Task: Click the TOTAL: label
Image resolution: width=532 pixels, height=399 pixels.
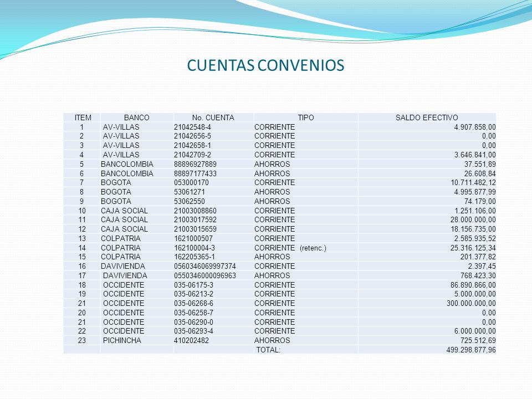Action: [268, 350]
